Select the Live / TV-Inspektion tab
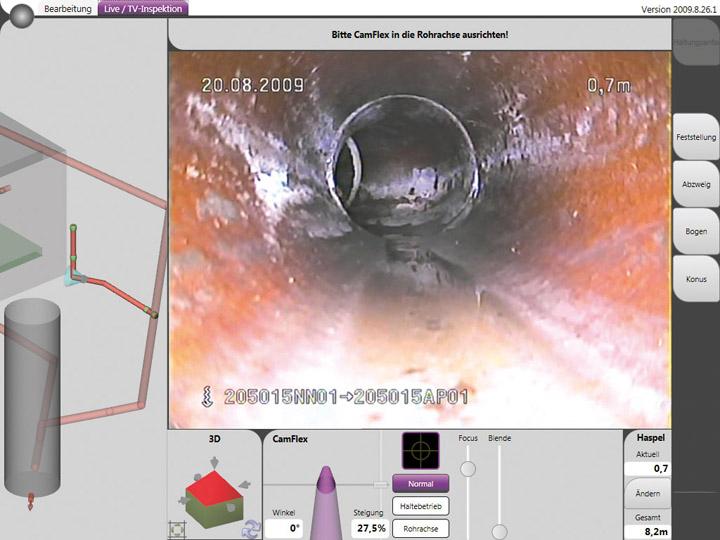This screenshot has height=540, width=720. (x=145, y=8)
